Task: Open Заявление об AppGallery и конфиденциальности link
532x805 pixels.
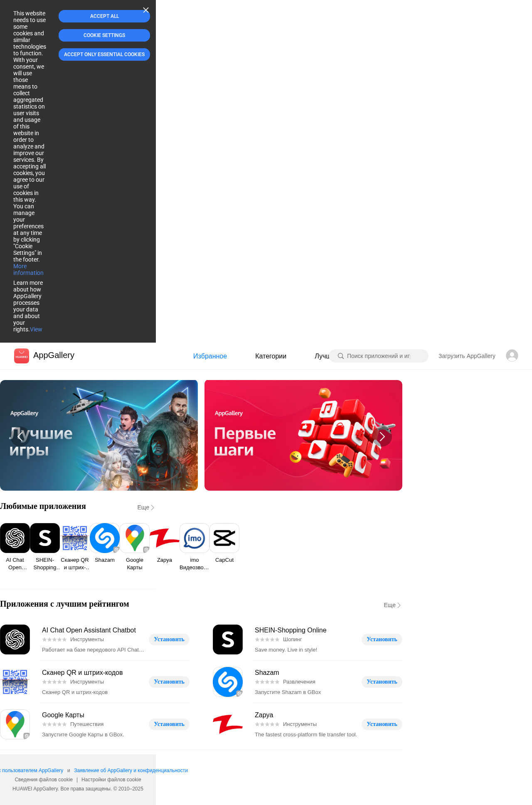Action: click(x=131, y=770)
